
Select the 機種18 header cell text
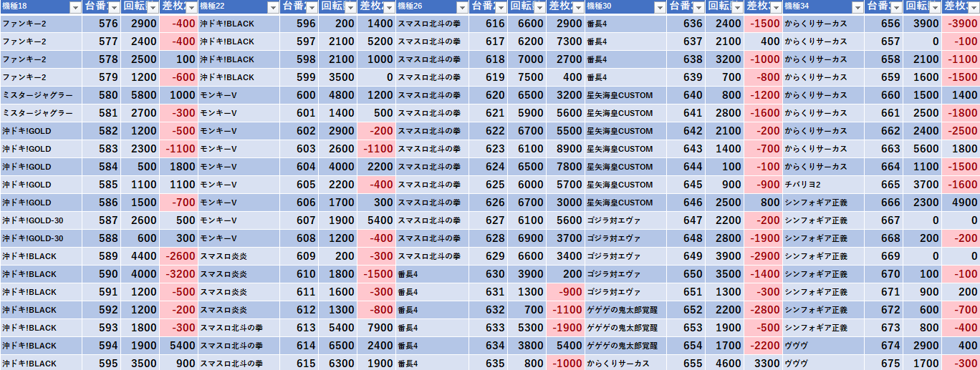(14, 7)
